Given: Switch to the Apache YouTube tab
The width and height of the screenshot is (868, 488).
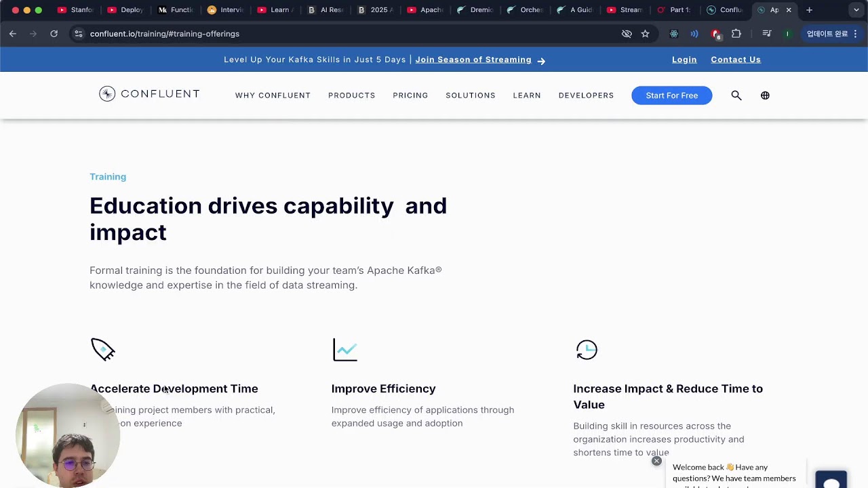Looking at the screenshot, I should click(425, 10).
